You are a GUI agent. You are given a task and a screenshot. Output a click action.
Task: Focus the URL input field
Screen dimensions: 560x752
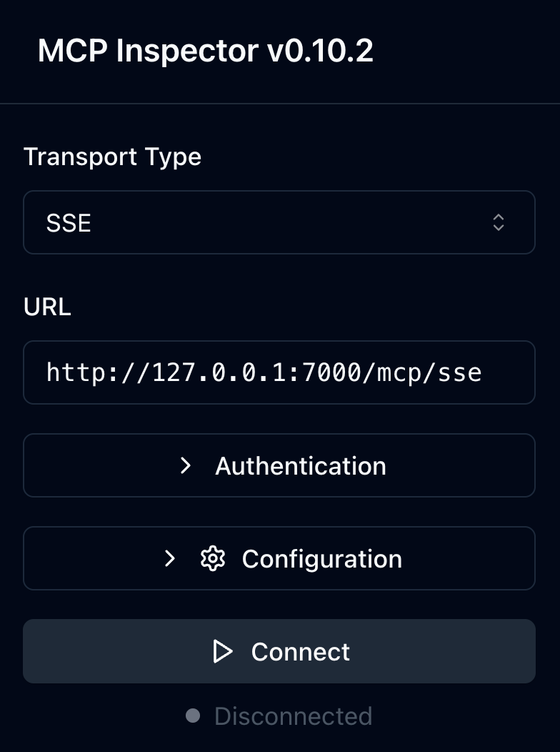pos(279,372)
